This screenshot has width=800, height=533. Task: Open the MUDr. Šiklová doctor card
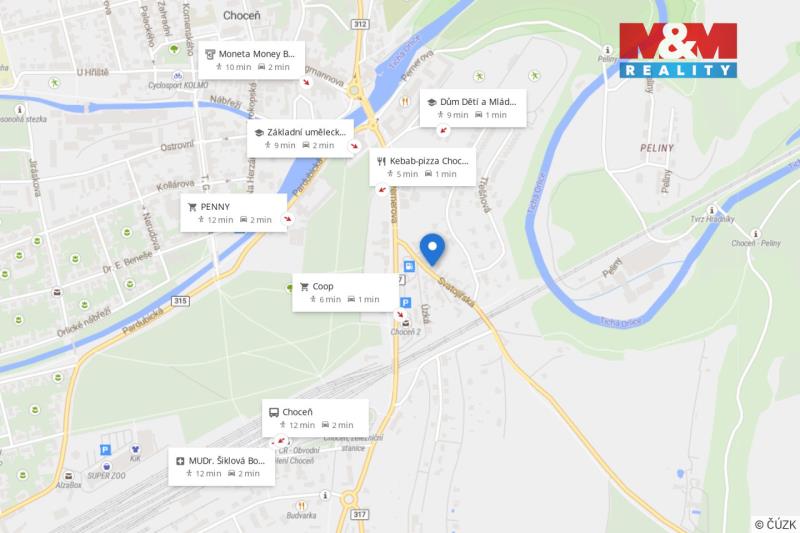[221, 467]
